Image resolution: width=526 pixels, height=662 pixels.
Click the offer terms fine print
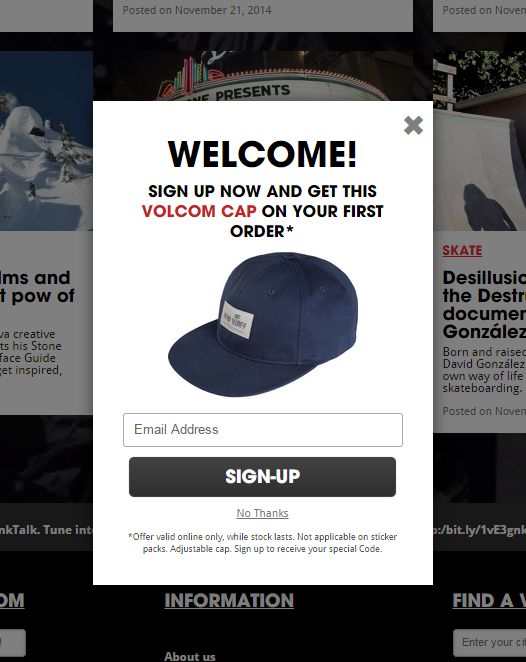tap(263, 543)
